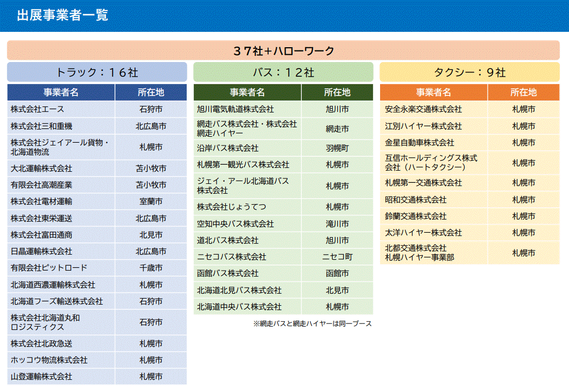Click the トラック:16社 category header
The width and height of the screenshot is (569, 392).
coord(97,72)
